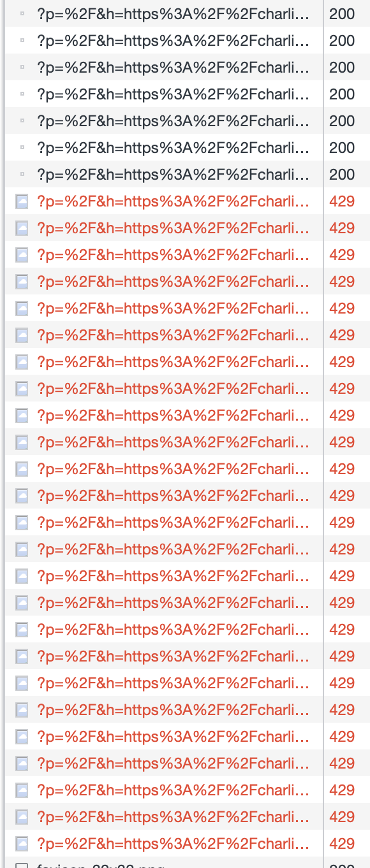Click the 200 status of the topmost row
Screen dimensions: 370x868
click(342, 13)
